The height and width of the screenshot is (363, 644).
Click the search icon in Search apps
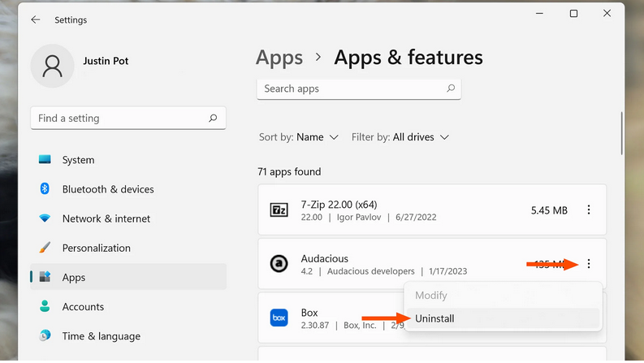(451, 89)
